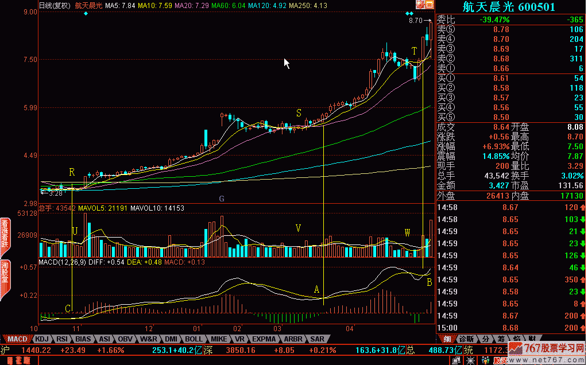The width and height of the screenshot is (588, 365).
Task: Click the yellow grid icon at top right
Action: pos(428,5)
